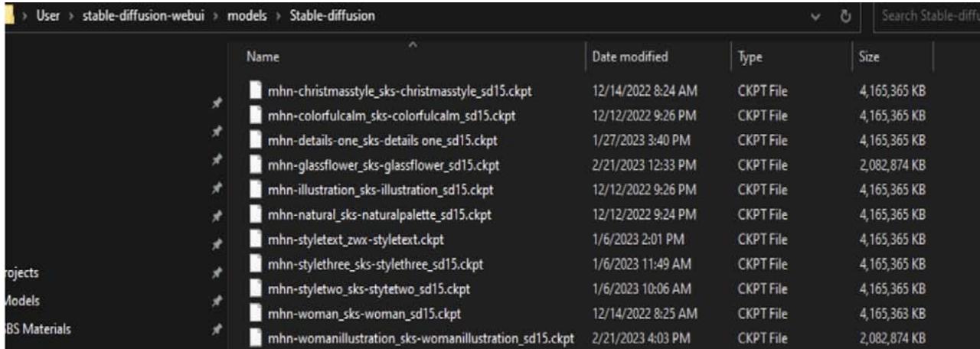Open Models in the navigation pane

24,301
